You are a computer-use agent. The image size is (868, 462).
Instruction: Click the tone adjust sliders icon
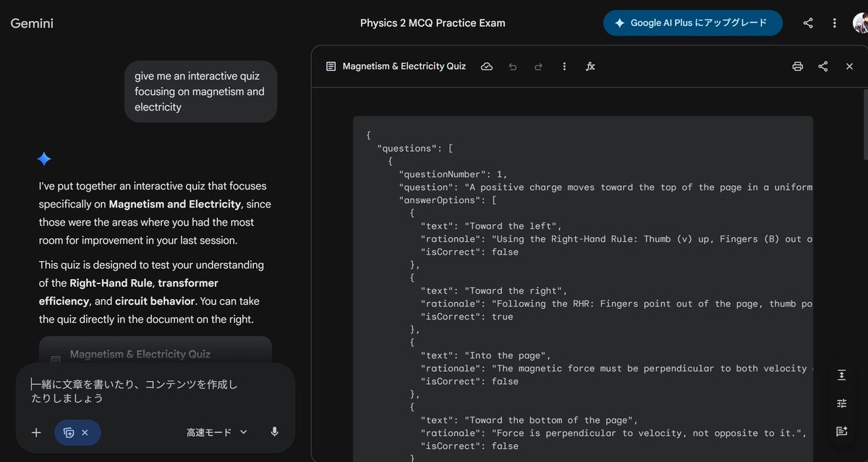pos(841,403)
